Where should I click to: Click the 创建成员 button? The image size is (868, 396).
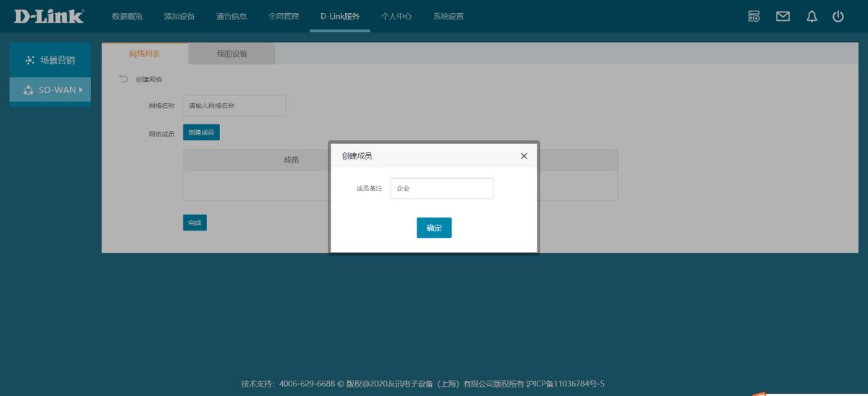[201, 132]
